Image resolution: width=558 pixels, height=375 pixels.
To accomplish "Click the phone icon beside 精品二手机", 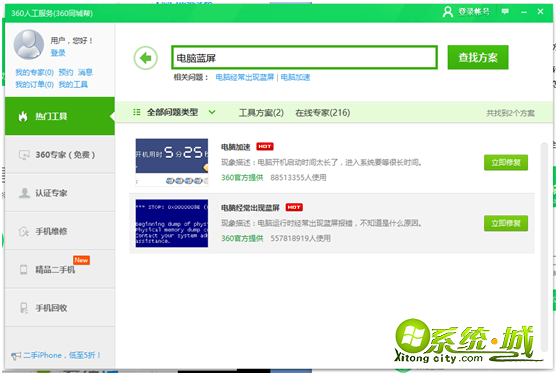I will point(23,269).
